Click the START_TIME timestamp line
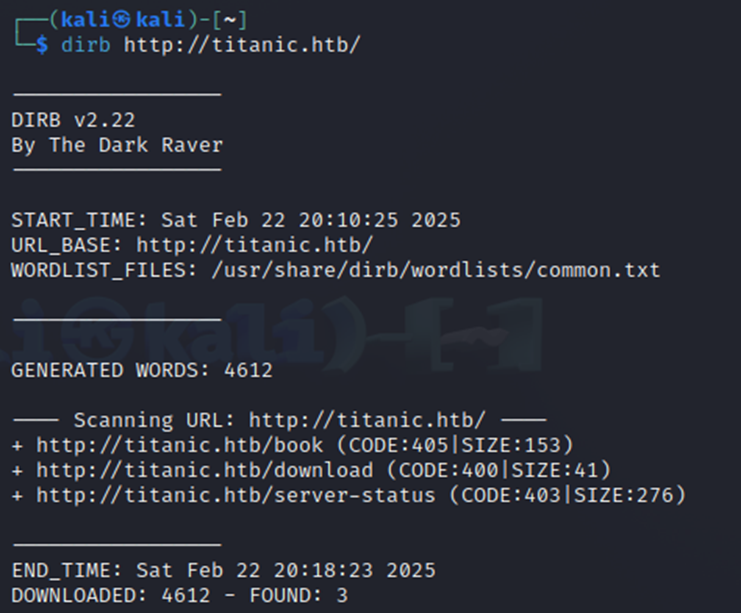The image size is (741, 613). [x=236, y=220]
